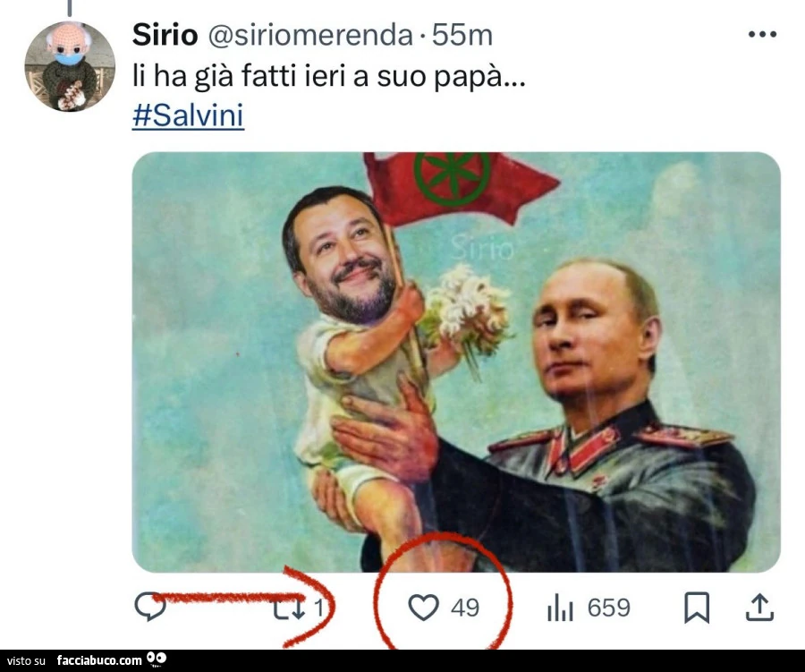Click the visto su label

pyautogui.click(x=26, y=661)
